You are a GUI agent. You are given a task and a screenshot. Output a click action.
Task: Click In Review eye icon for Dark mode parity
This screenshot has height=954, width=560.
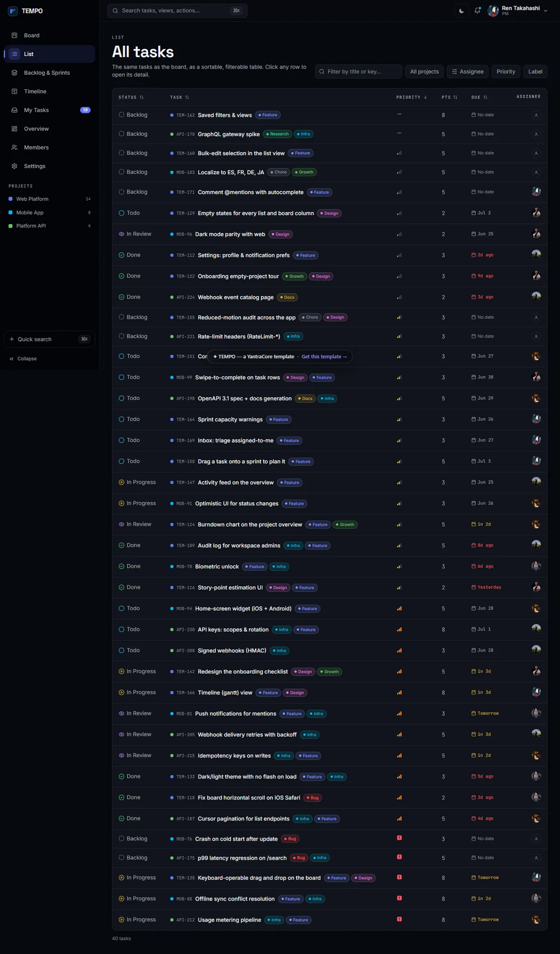(121, 234)
